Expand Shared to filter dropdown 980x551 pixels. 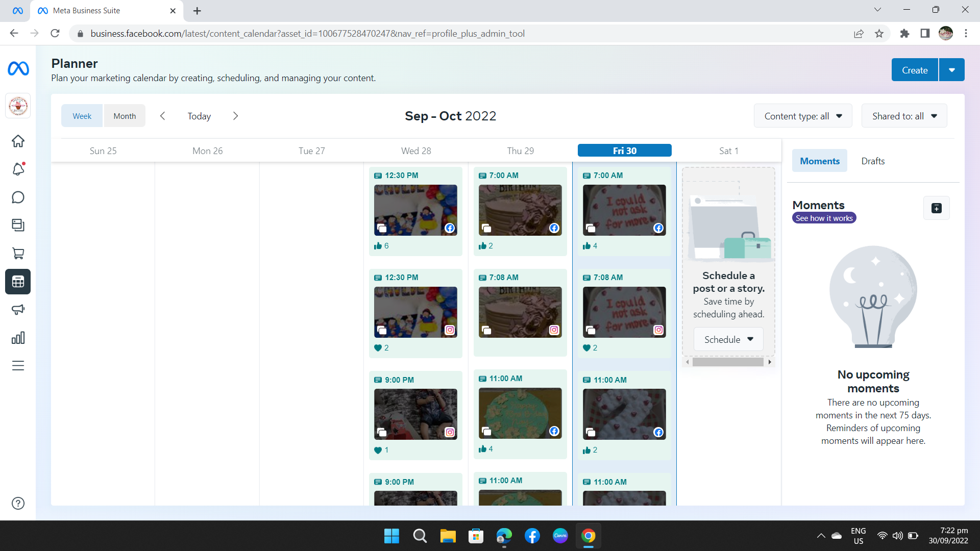tap(904, 116)
